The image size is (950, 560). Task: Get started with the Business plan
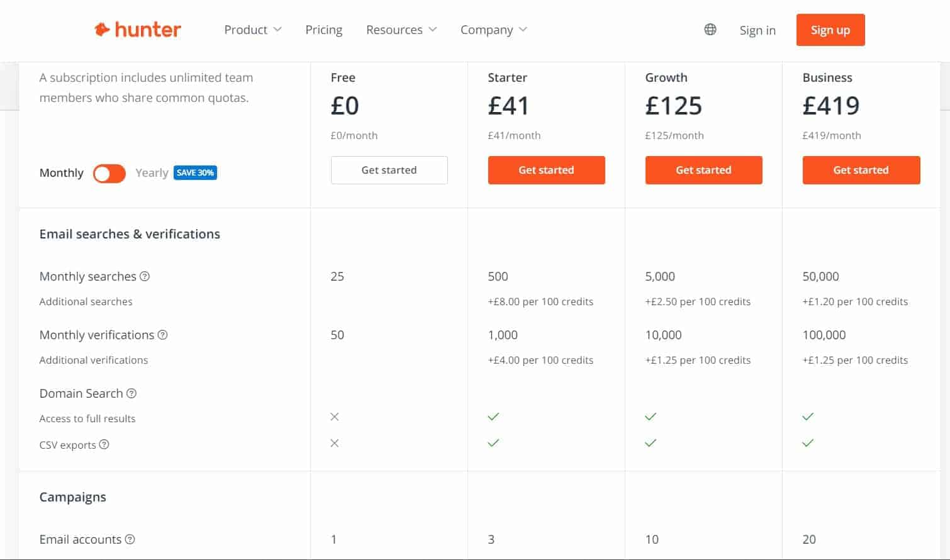861,170
